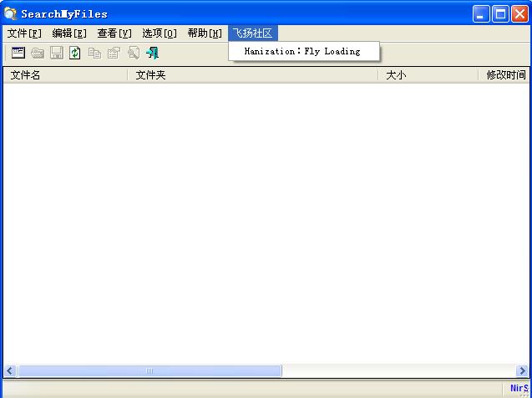Open the 帮助[H] menu
Image resolution: width=532 pixels, height=398 pixels.
[205, 33]
